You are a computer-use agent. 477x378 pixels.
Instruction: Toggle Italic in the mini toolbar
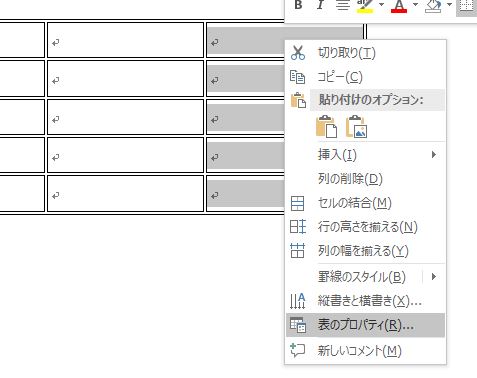(320, 5)
